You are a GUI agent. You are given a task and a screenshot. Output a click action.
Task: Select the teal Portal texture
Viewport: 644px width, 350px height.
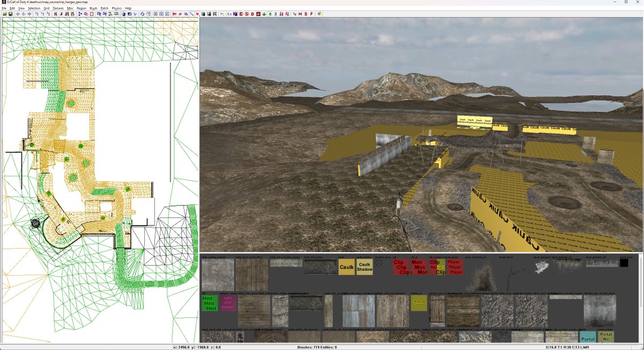point(588,337)
